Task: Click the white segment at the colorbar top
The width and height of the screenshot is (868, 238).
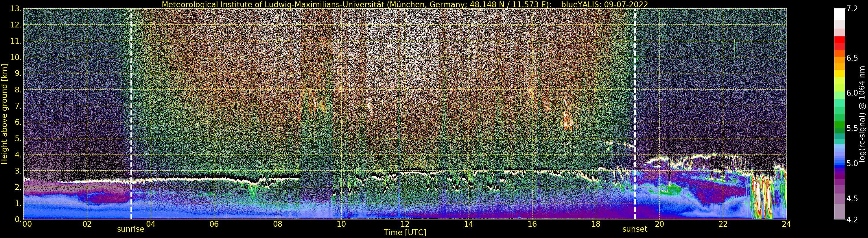Action: [x=839, y=14]
